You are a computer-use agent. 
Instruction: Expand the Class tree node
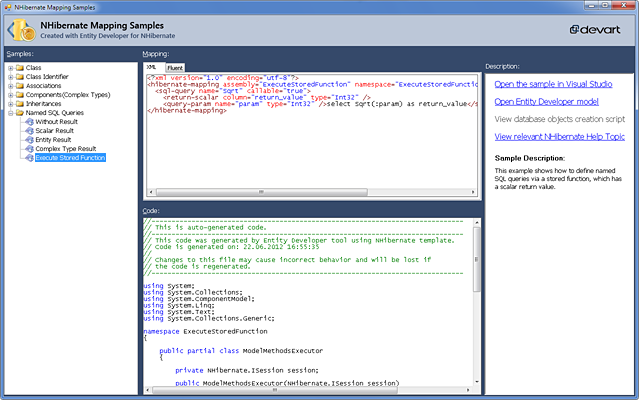pos(11,68)
